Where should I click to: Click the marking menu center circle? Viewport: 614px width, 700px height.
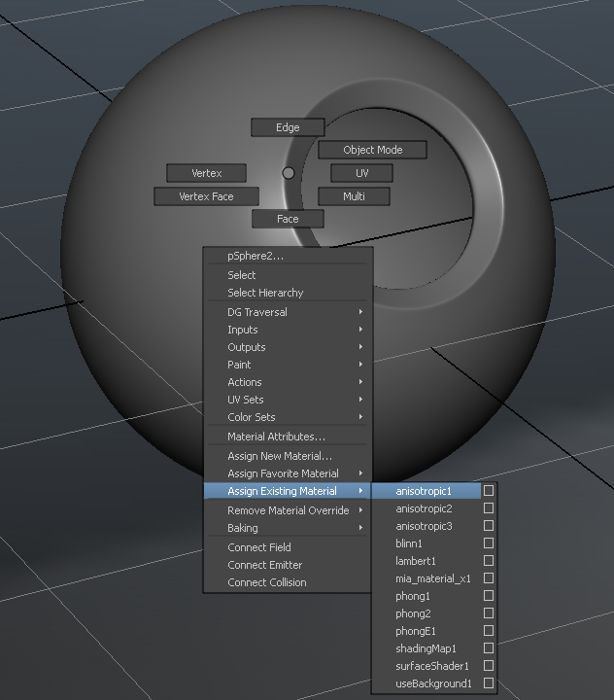pos(289,173)
